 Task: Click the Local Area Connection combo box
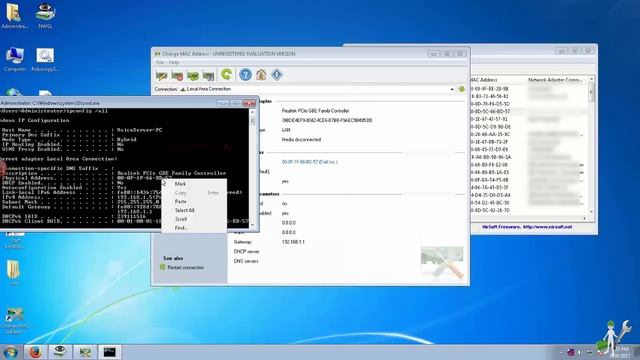click(317, 89)
